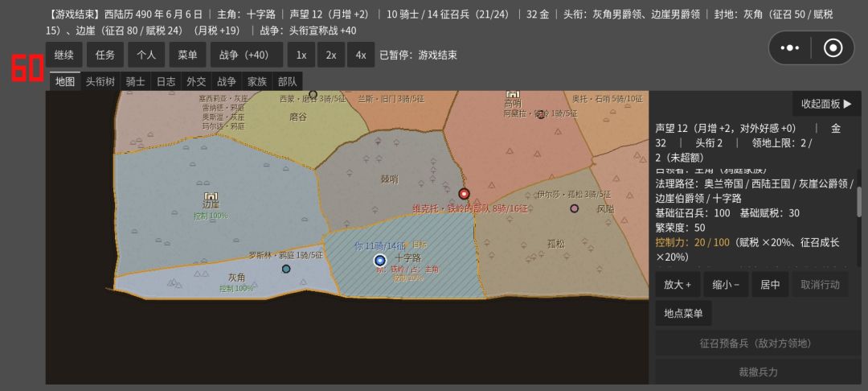Select the 高哨 province label
The image size is (868, 391).
(x=513, y=104)
